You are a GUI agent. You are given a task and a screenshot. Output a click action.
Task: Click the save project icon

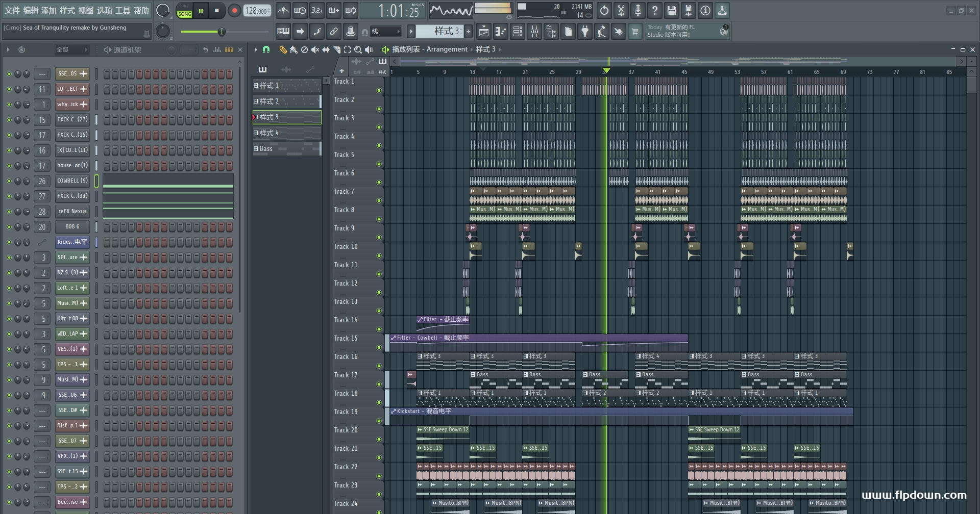[x=672, y=10]
